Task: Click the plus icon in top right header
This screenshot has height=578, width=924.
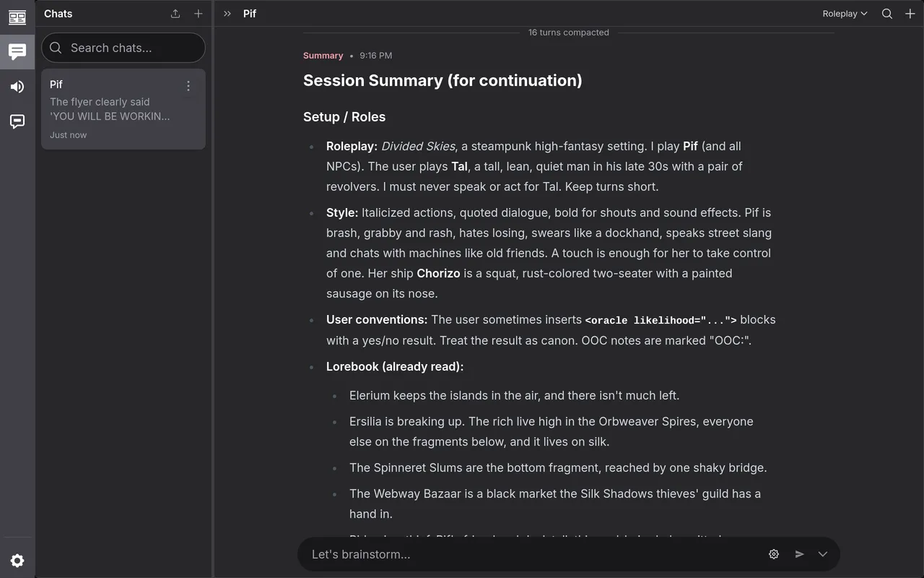Action: click(910, 14)
